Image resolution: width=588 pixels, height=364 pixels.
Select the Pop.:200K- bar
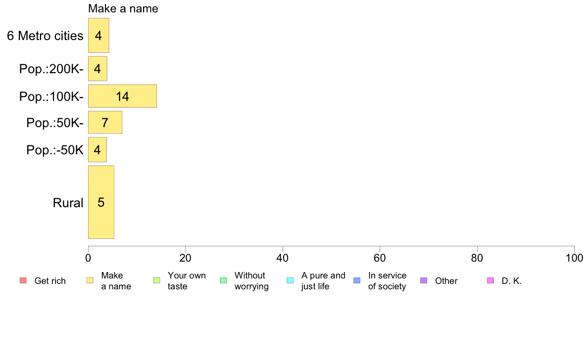98,69
